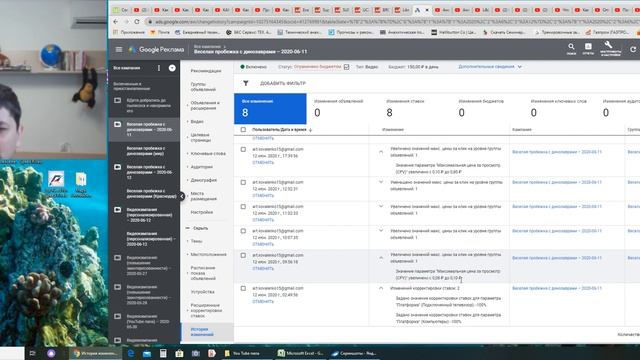Screen dimensions: 640x360
Task: Open the Microsoft Store in the taskbar
Action: (x=179, y=353)
